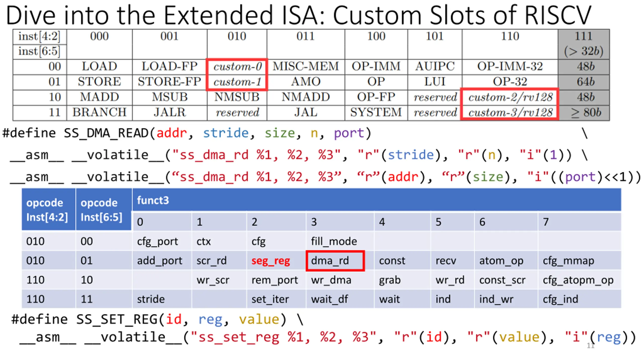644x362 pixels.
Task: Click the cfg_atopm_op cell
Action: (579, 280)
